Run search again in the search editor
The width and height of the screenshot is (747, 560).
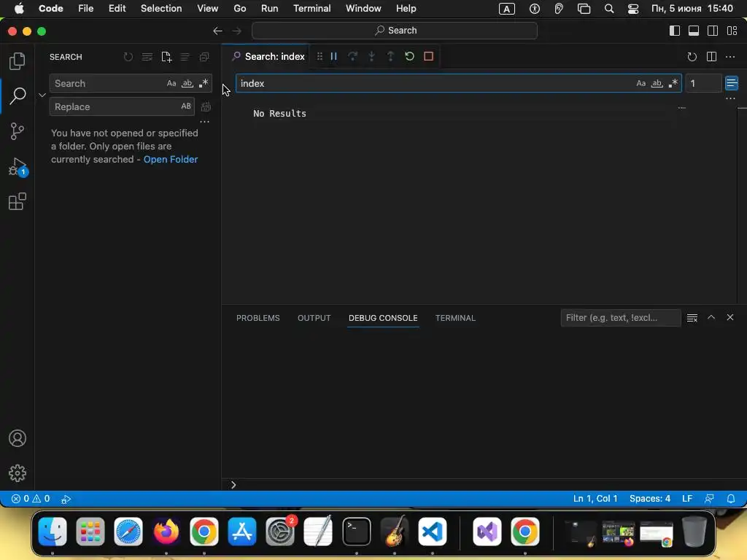692,57
